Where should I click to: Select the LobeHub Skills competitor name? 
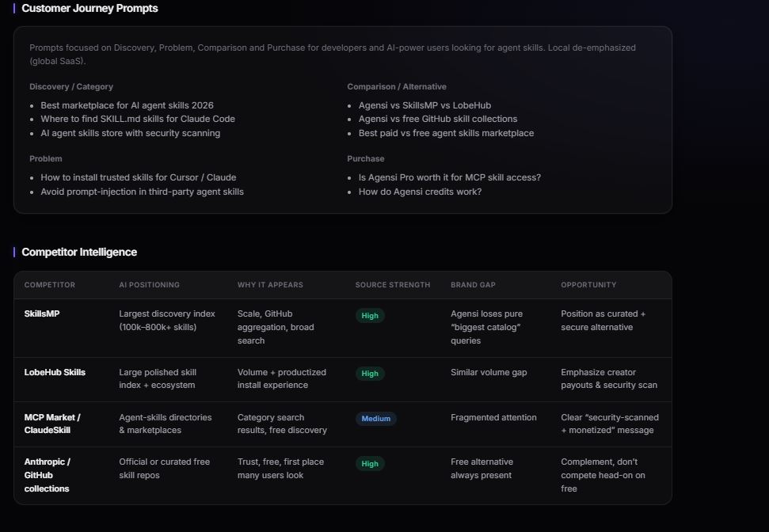55,372
